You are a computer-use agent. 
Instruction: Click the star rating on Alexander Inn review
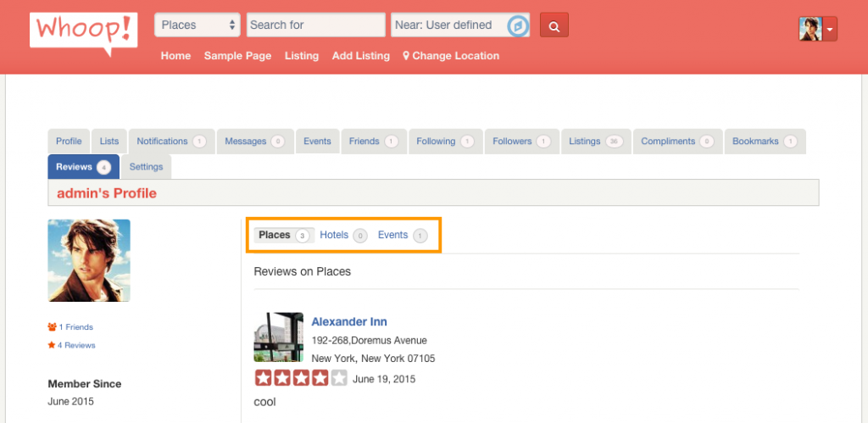[301, 379]
